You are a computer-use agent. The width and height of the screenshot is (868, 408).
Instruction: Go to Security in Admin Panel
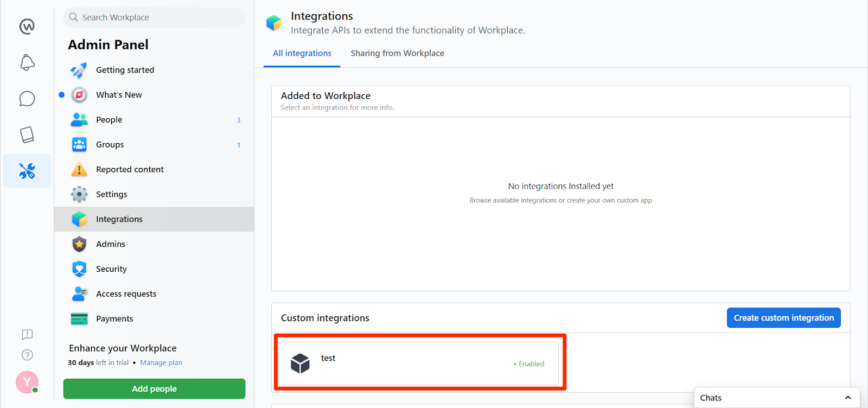(x=111, y=269)
